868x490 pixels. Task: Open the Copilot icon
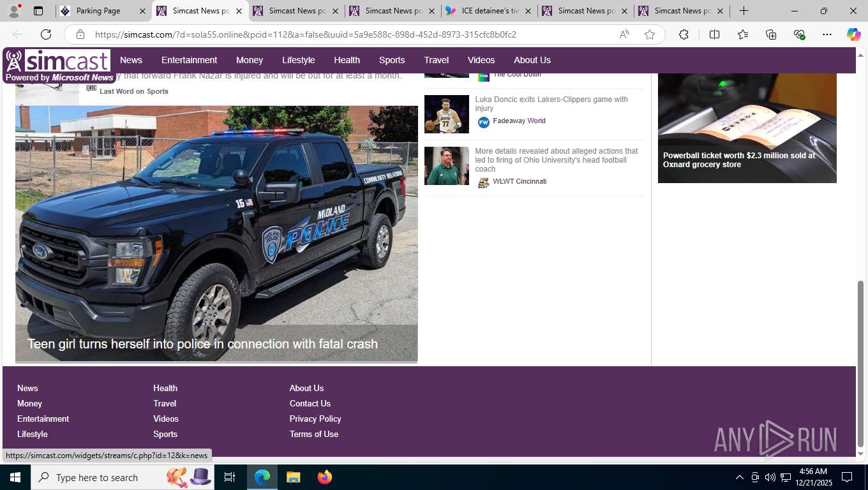(854, 34)
